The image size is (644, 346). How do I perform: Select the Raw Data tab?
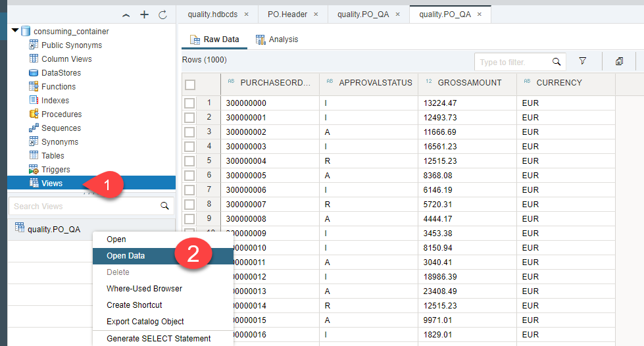(214, 39)
